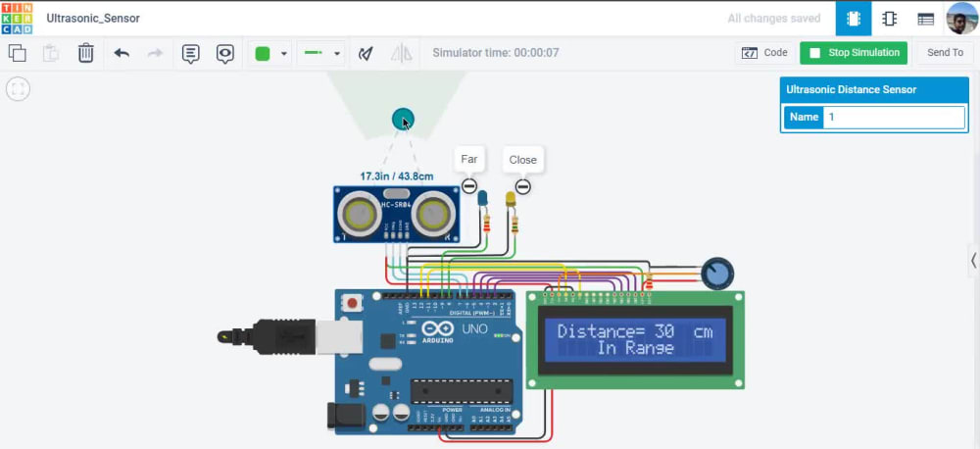The width and height of the screenshot is (980, 449).
Task: Click the teal distance target circle
Action: pos(403,120)
